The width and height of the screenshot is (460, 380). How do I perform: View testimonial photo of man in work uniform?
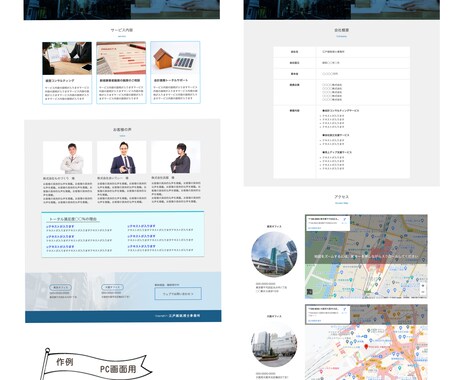67,157
